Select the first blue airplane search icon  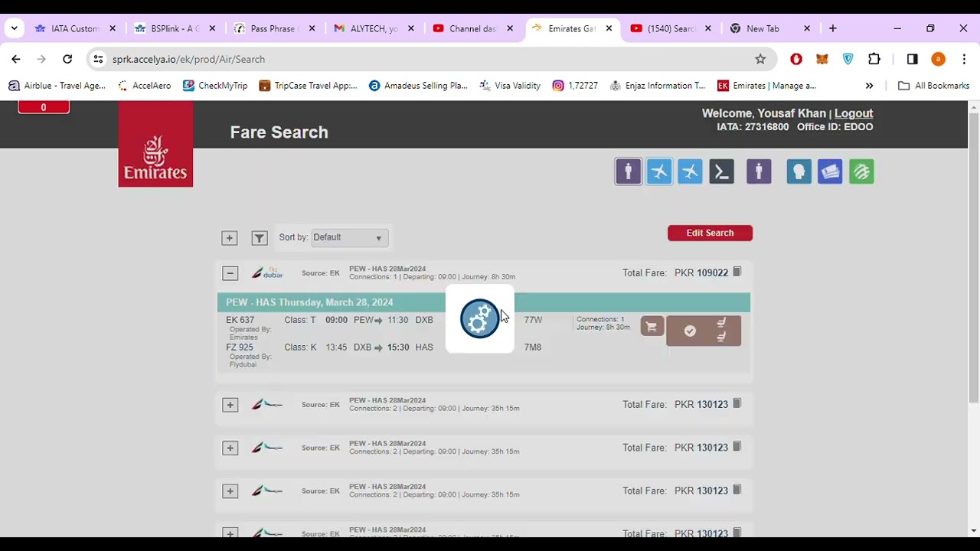tap(659, 171)
